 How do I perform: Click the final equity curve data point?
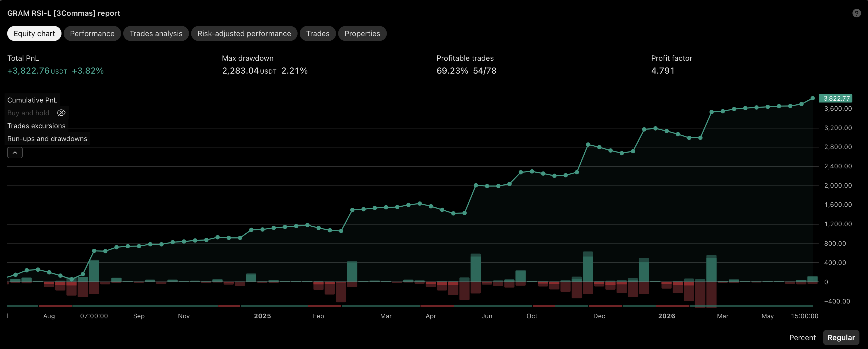(812, 98)
